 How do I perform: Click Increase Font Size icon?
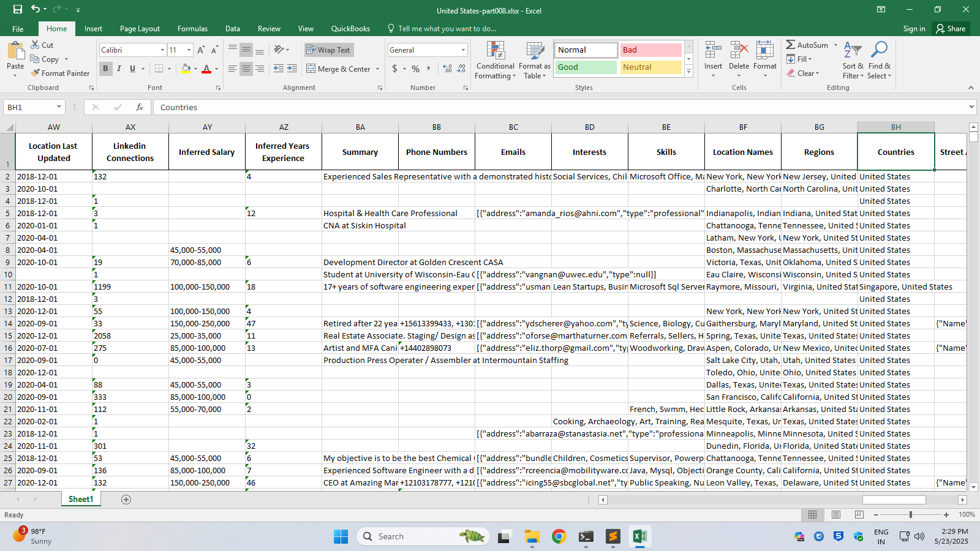[x=201, y=50]
